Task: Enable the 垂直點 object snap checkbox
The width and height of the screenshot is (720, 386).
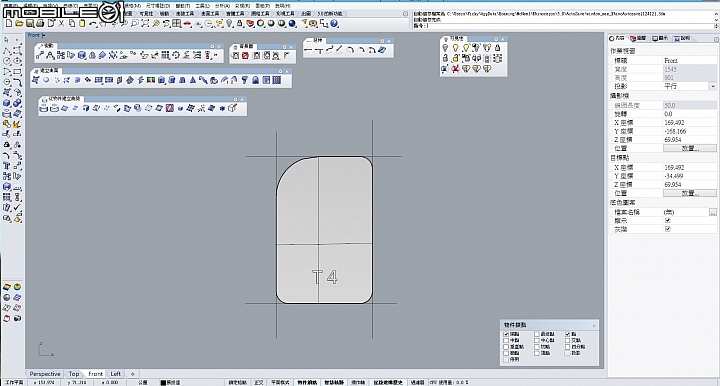Action: (506, 347)
